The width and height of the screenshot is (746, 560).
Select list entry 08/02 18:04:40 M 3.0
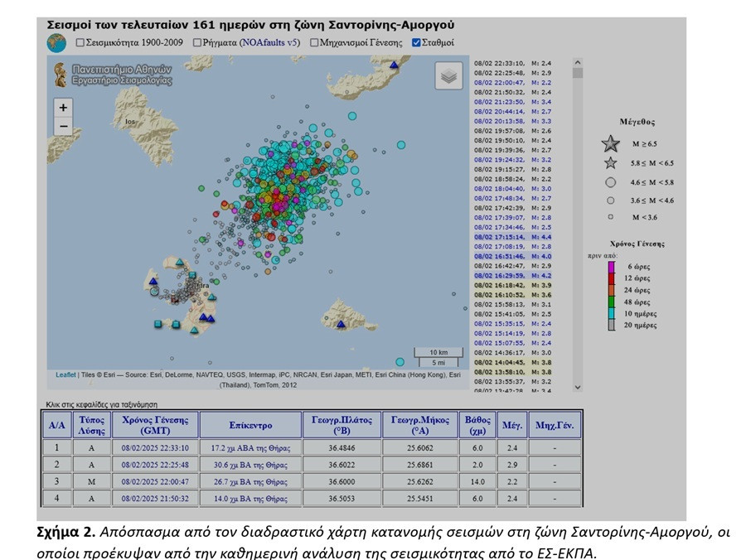tap(513, 189)
